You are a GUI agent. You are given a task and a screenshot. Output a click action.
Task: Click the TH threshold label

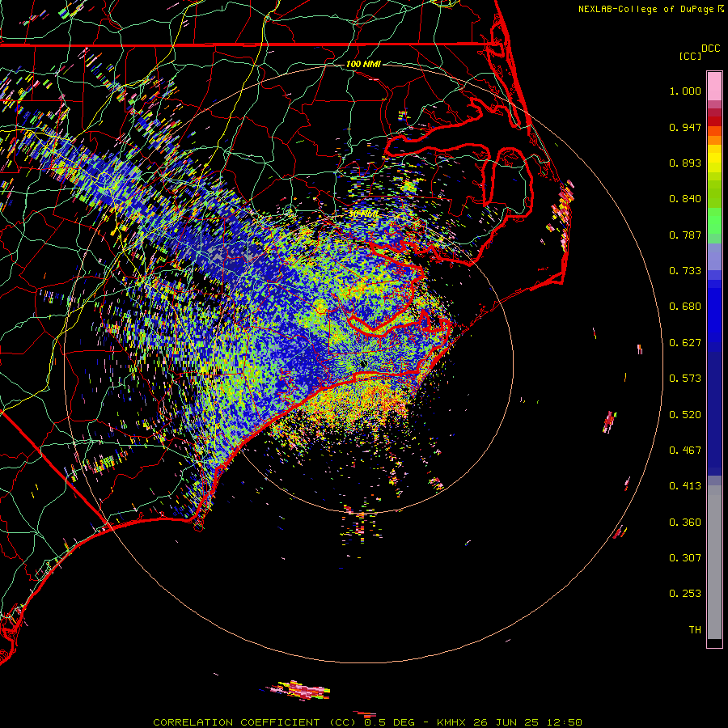(695, 630)
